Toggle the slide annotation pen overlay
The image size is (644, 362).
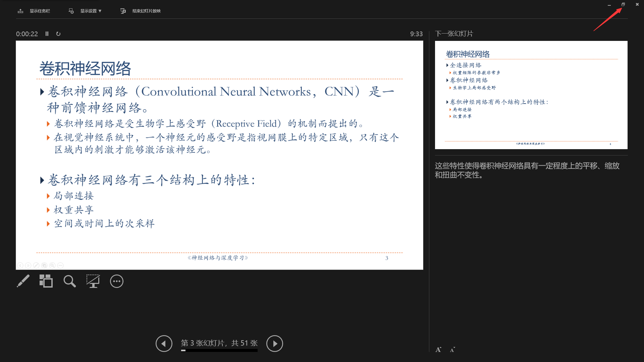pyautogui.click(x=36, y=265)
